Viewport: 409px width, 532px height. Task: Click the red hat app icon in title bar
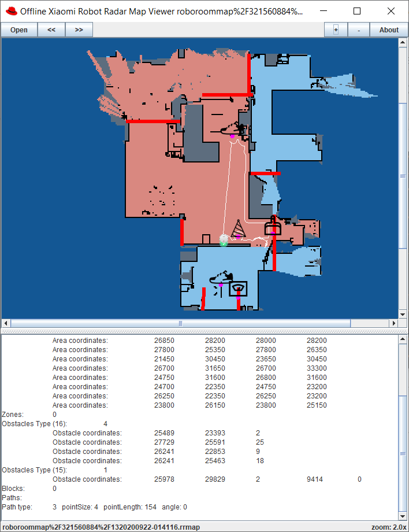point(11,11)
